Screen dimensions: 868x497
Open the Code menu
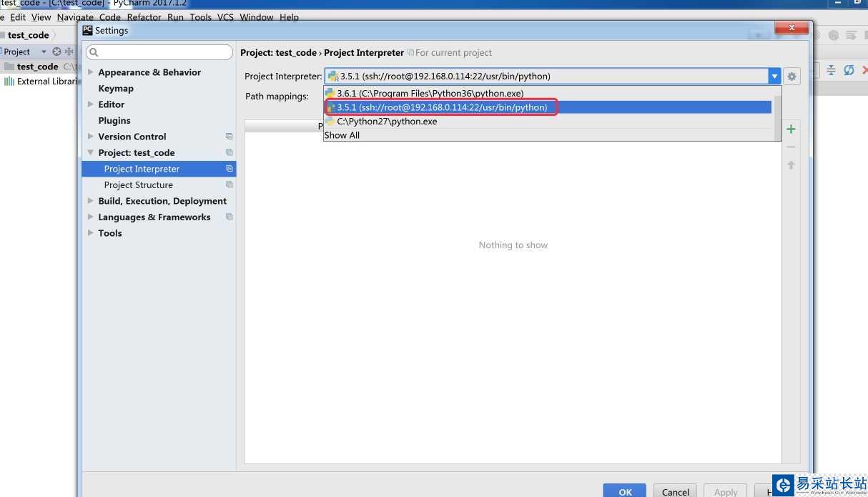click(x=110, y=17)
